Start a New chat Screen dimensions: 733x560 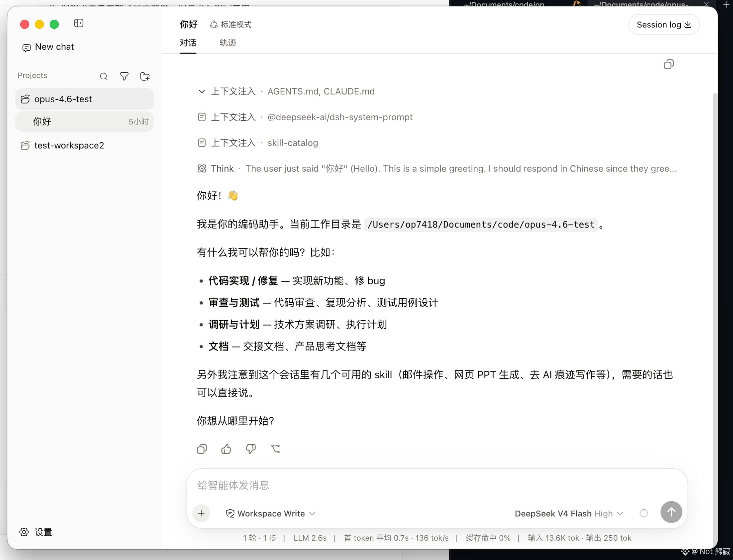[48, 47]
